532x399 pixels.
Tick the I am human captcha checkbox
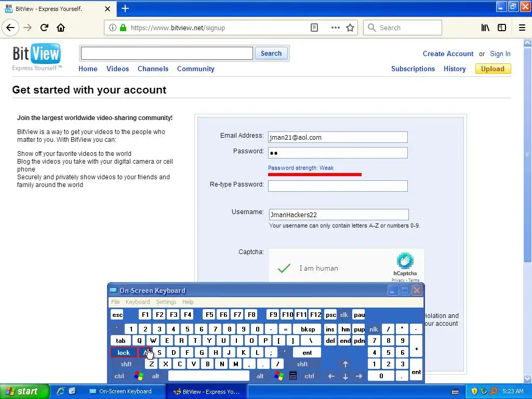coord(284,269)
